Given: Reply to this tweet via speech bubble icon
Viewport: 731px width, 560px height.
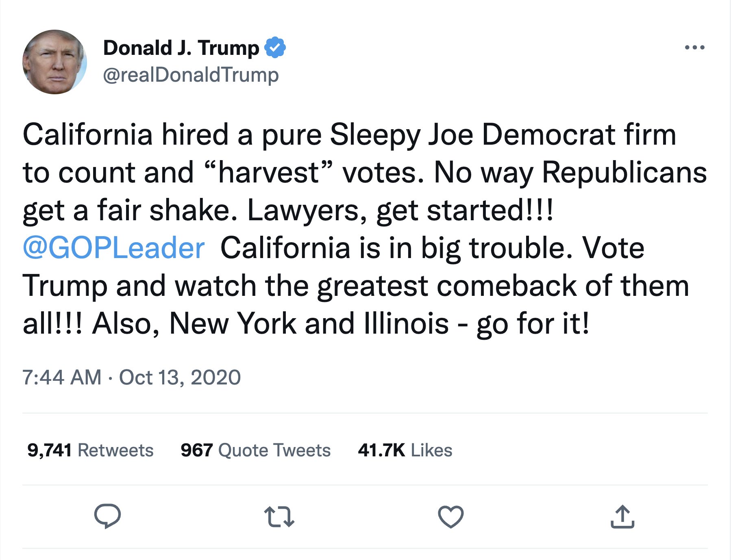Looking at the screenshot, I should (x=107, y=516).
